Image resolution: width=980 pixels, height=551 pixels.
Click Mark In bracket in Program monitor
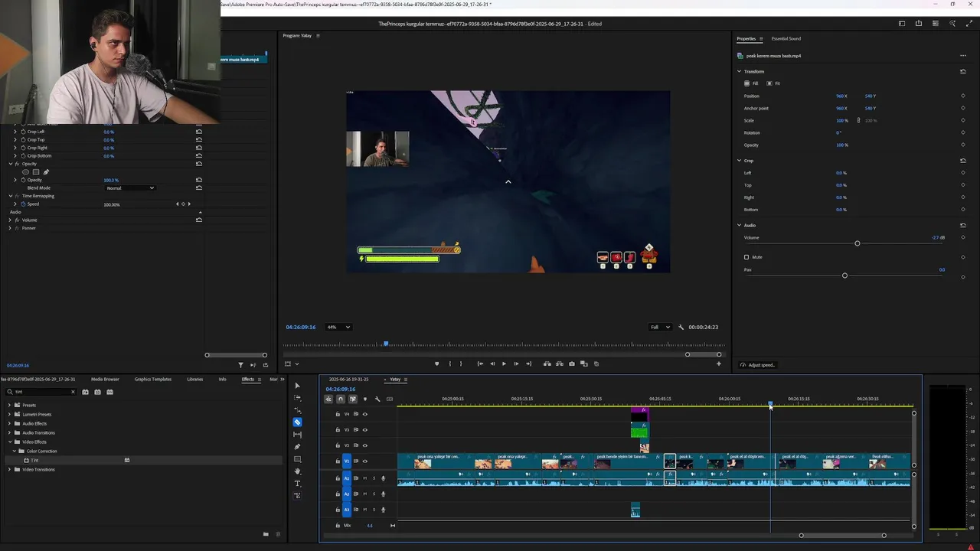point(449,364)
